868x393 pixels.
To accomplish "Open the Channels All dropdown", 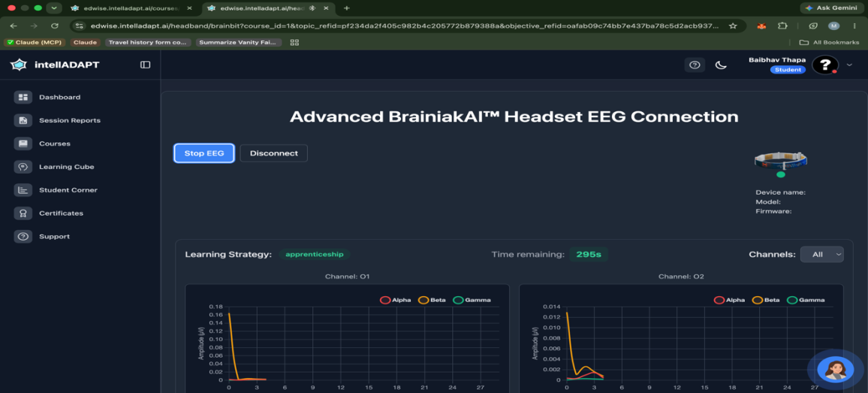I will pyautogui.click(x=822, y=255).
